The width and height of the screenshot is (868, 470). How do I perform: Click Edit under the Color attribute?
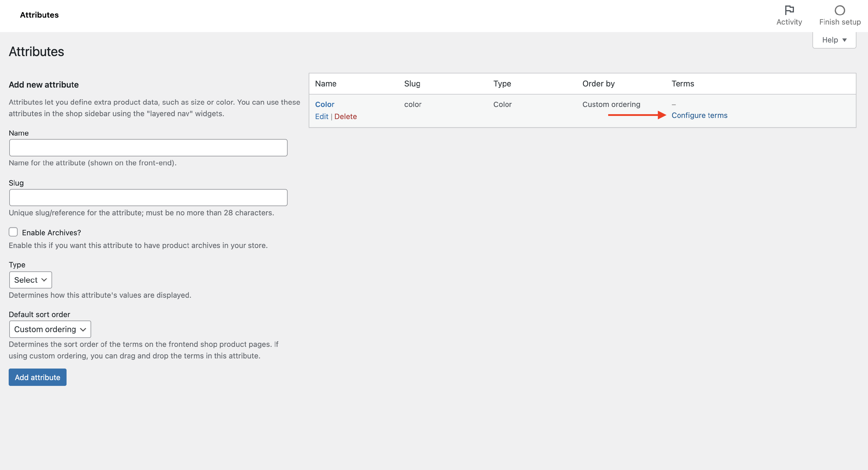(x=321, y=116)
